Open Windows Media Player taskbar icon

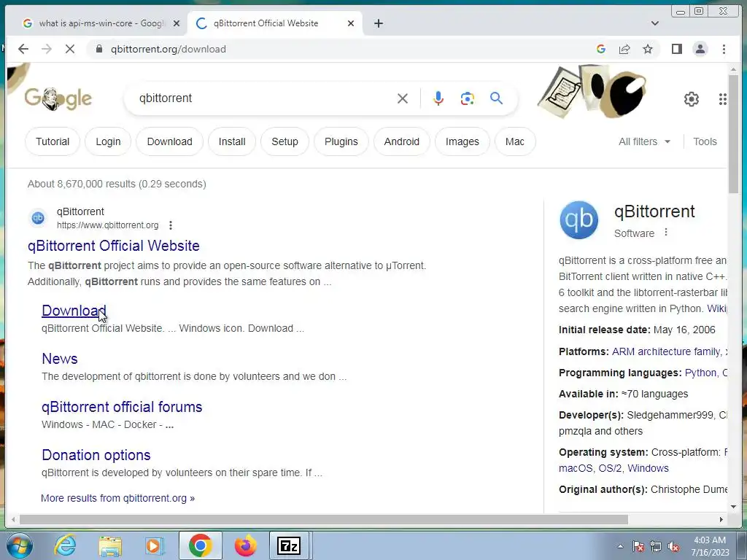tap(155, 545)
